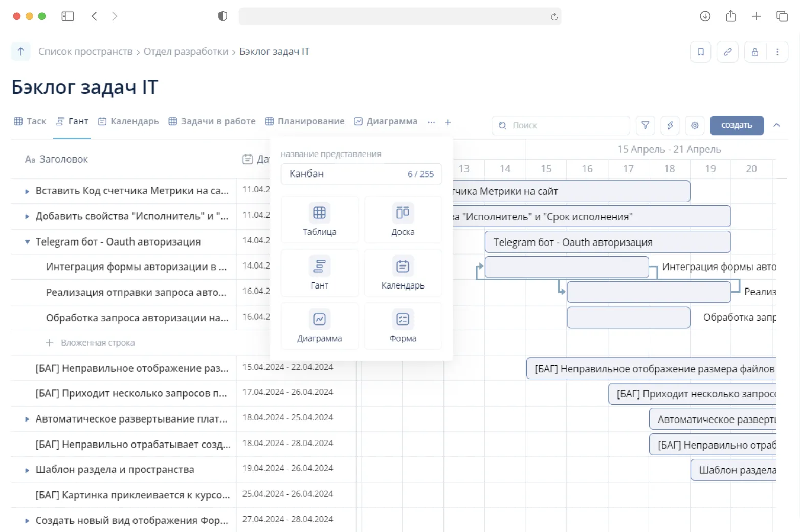Click the Бэклог задач IT breadcrumb
The image size is (800, 532).
coord(274,52)
